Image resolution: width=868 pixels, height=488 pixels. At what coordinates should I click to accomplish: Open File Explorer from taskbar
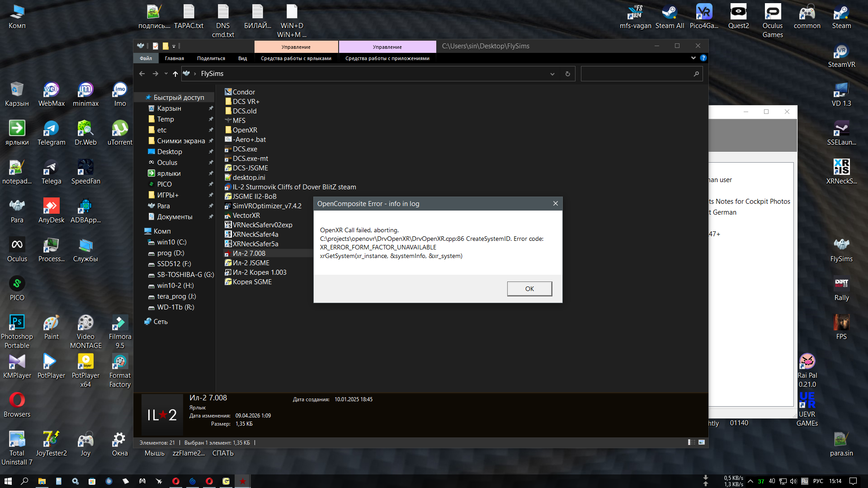pos(42,481)
